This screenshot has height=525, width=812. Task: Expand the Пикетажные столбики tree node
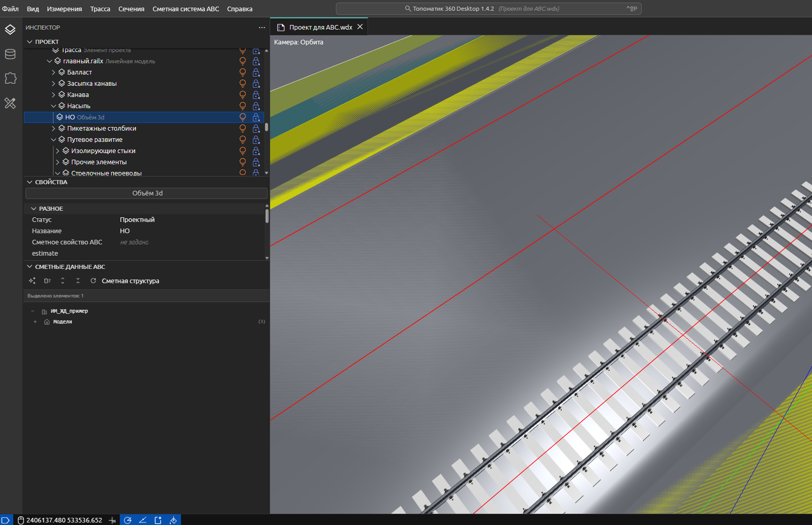pos(54,129)
